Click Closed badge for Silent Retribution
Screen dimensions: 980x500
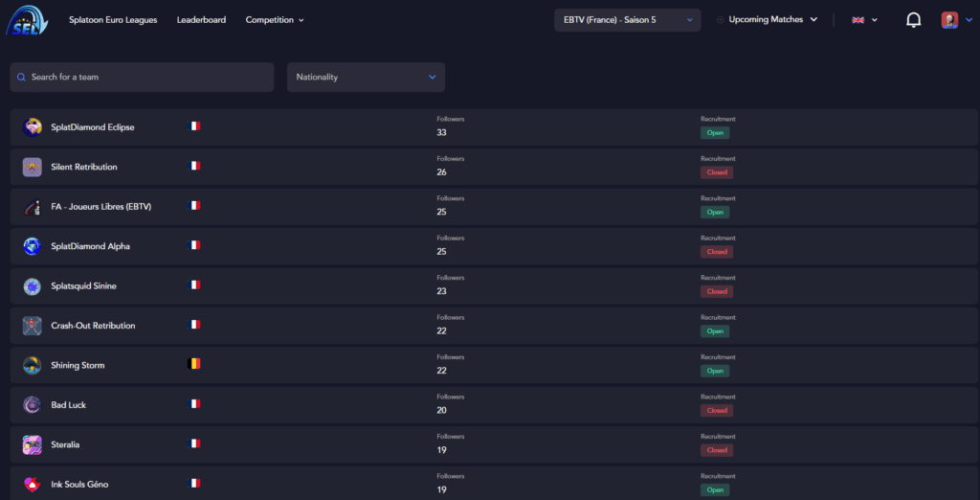(x=717, y=172)
